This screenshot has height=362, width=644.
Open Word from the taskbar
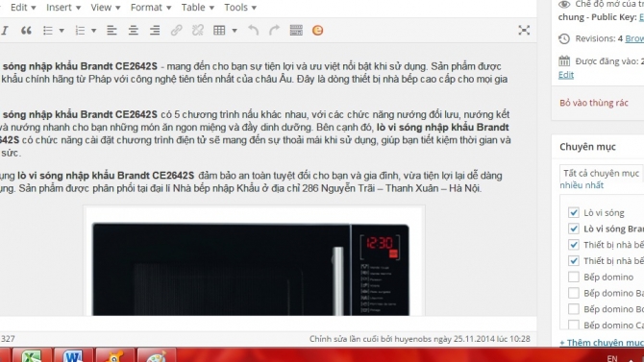tap(73, 355)
